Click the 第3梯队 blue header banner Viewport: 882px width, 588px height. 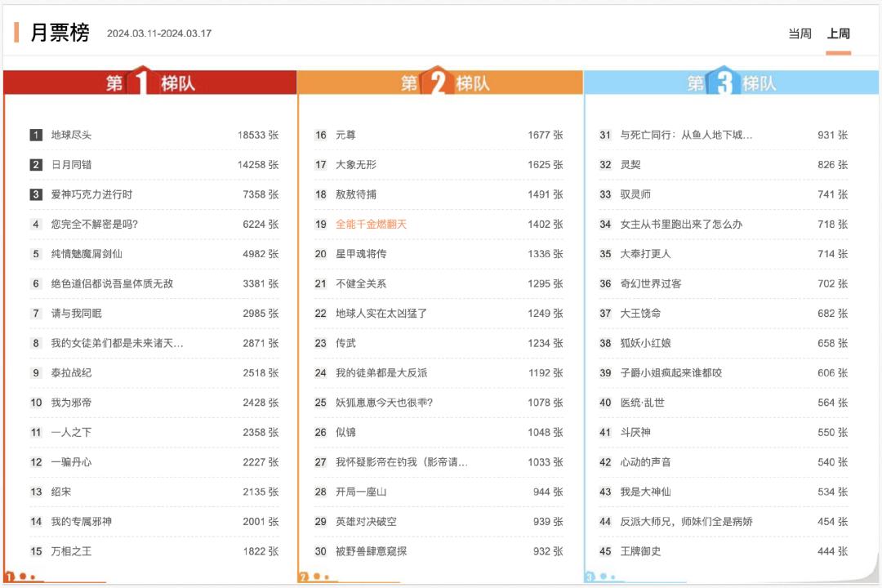pyautogui.click(x=731, y=82)
